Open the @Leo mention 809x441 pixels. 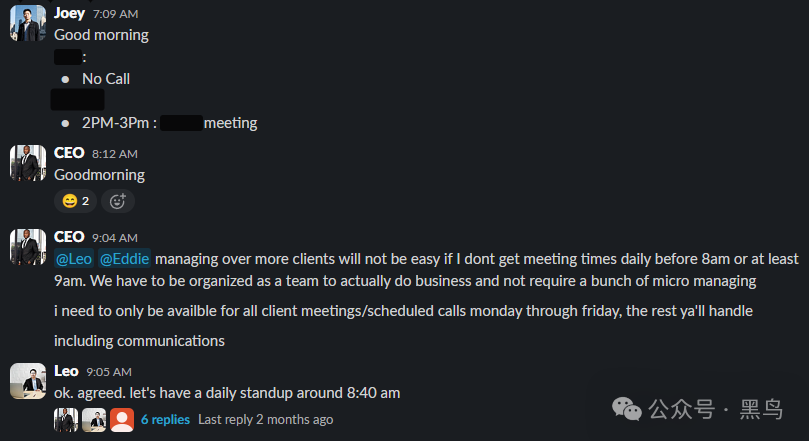(74, 259)
